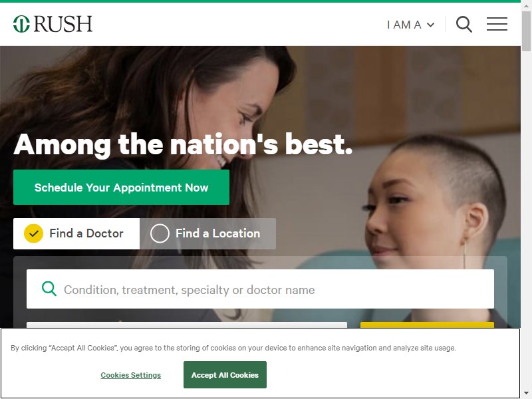This screenshot has height=399, width=532.
Task: Focus the condition or doctor name field
Action: (x=260, y=289)
